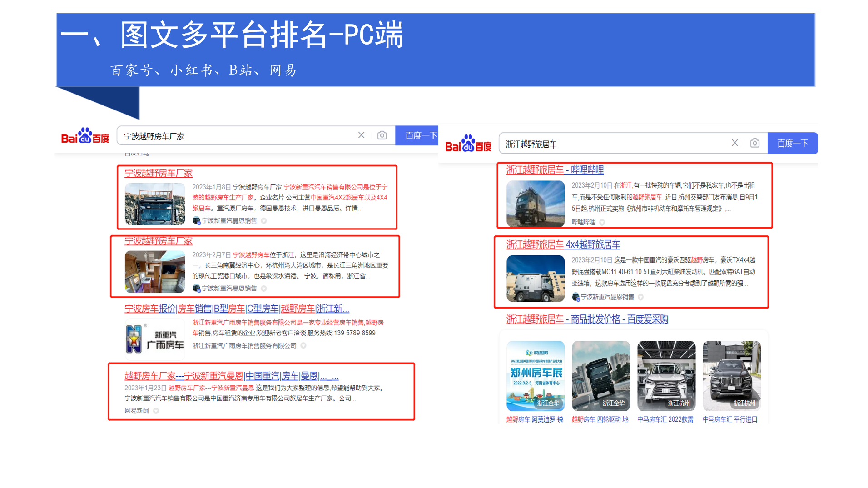Image resolution: width=868 pixels, height=488 pixels.
Task: Click author avatar icon under first 宁波 result
Action: (196, 220)
